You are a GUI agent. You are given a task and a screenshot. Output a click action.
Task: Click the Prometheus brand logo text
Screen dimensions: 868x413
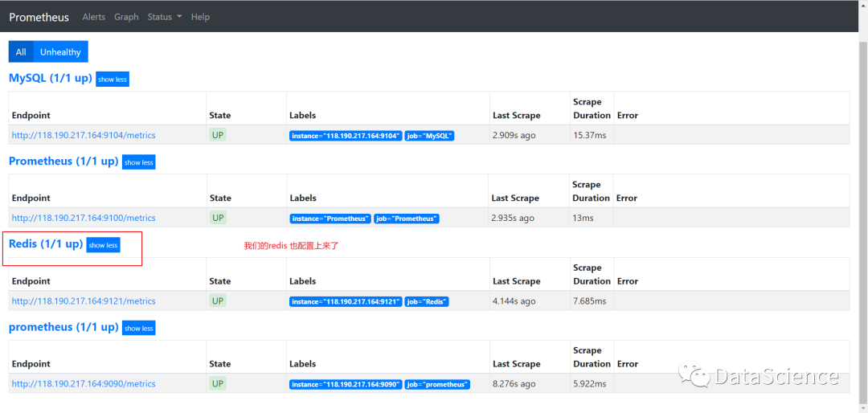click(39, 17)
